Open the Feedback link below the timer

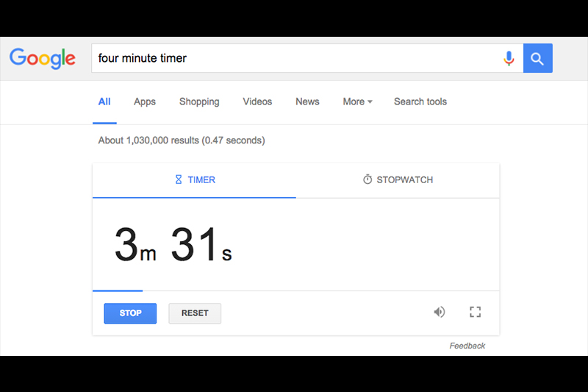click(467, 346)
